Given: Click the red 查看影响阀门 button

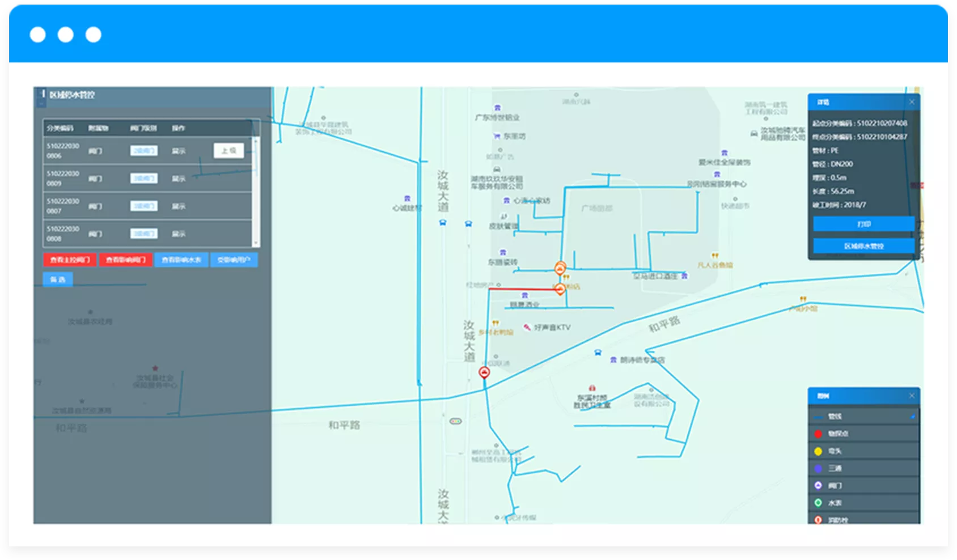Looking at the screenshot, I should pos(126,260).
